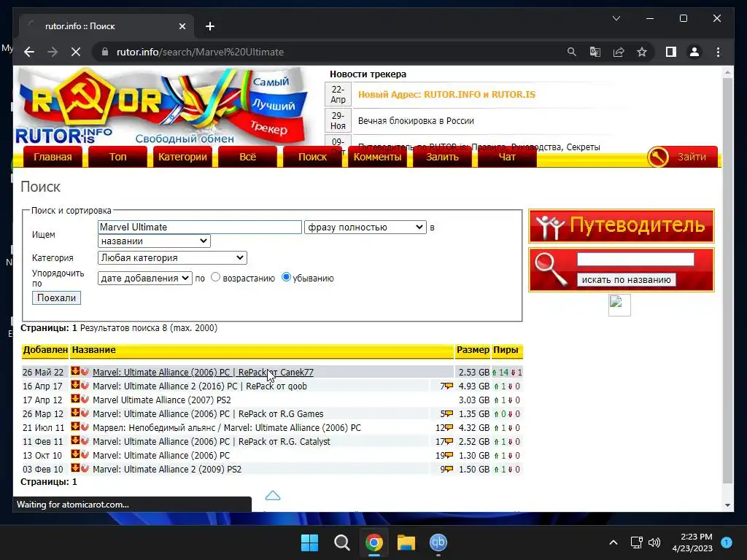Click the 'искать по названию' button
747x560 pixels.
click(626, 280)
